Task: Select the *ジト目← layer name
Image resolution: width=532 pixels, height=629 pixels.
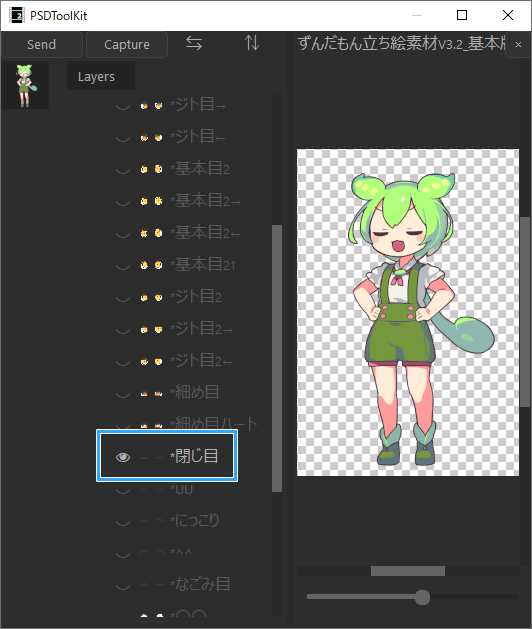Action: (197, 136)
